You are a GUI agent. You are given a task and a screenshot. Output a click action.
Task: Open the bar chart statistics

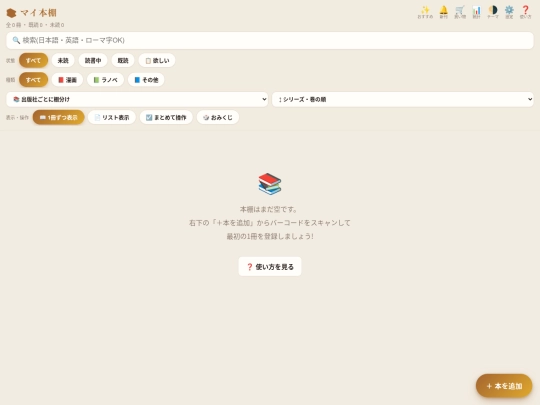point(476,12)
